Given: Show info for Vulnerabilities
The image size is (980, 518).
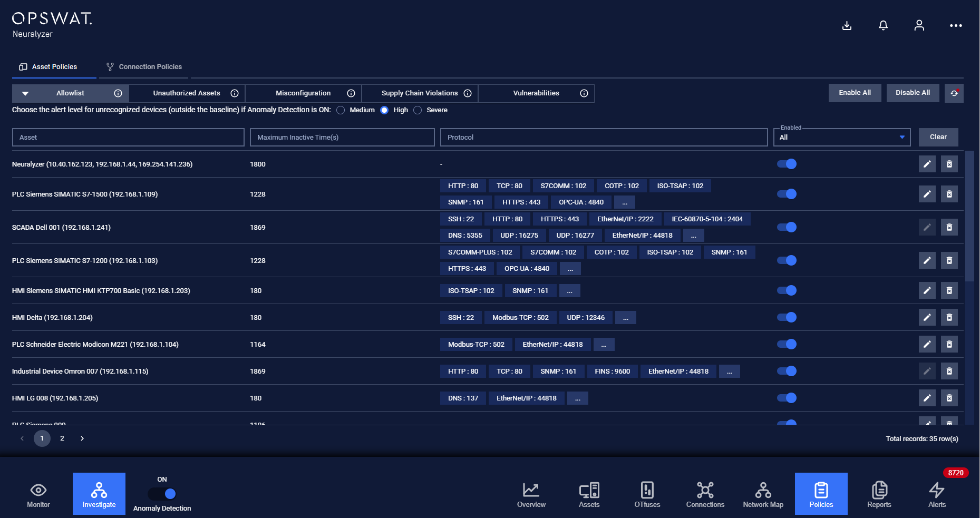Looking at the screenshot, I should point(584,93).
